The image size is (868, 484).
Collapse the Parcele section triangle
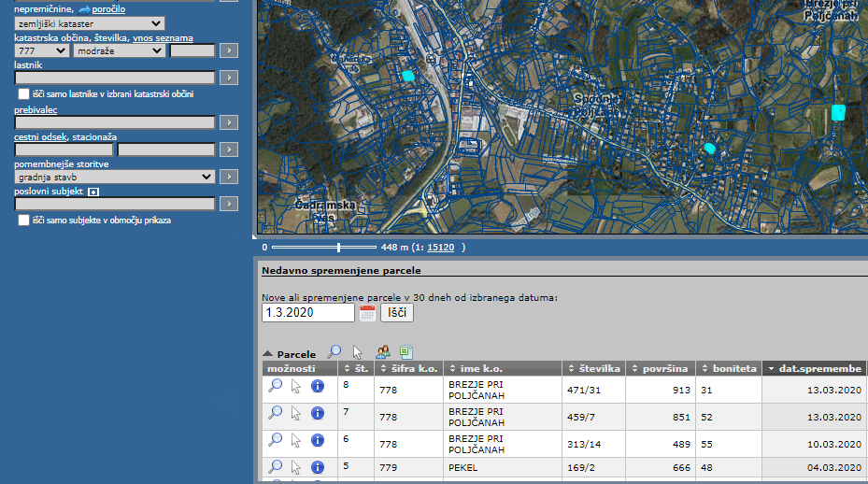tap(268, 354)
